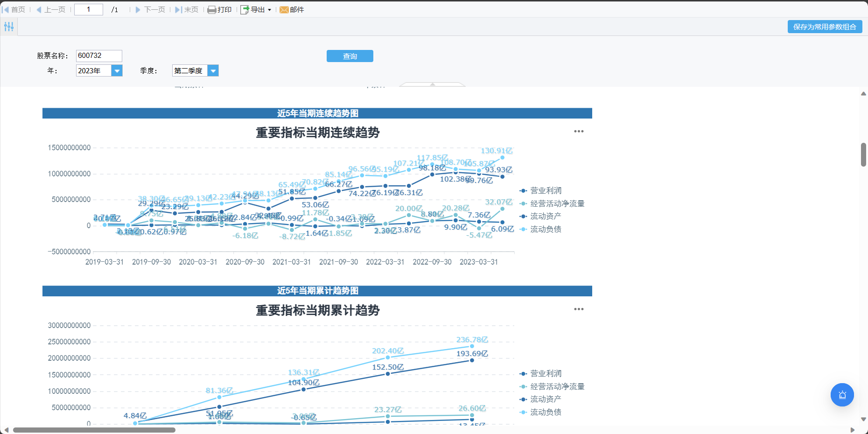Click the 32.07亿 data label
868x434 pixels.
pos(499,202)
